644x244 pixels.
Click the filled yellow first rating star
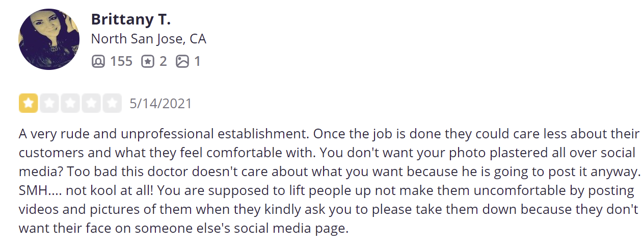(x=28, y=103)
